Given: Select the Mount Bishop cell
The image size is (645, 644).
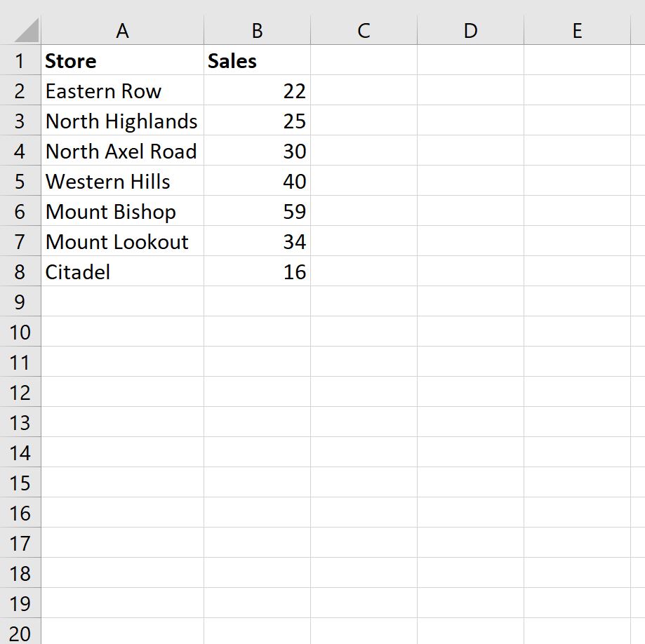Looking at the screenshot, I should (122, 211).
